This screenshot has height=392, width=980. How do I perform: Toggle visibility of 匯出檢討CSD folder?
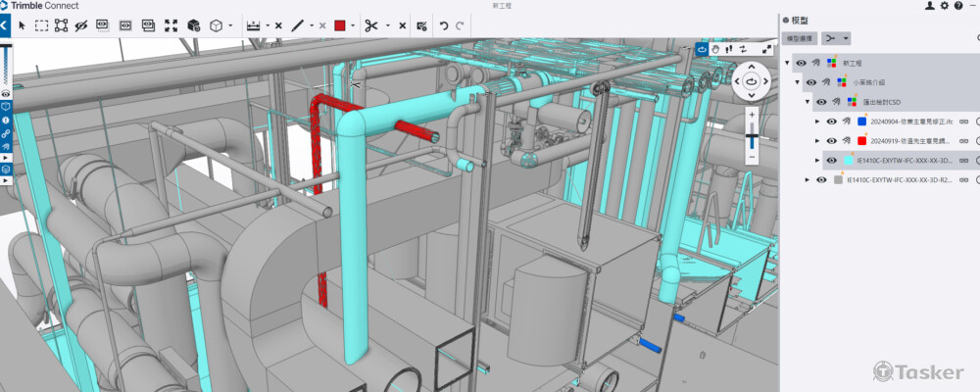[821, 102]
